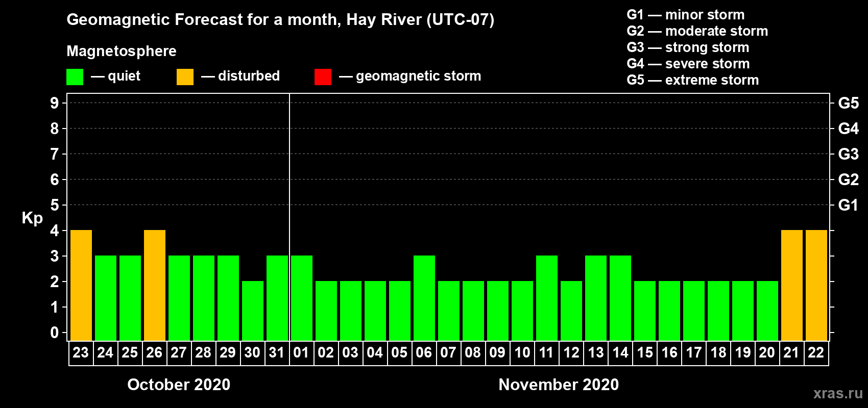
Task: Click the green bar for November 13
Action: pos(596,298)
